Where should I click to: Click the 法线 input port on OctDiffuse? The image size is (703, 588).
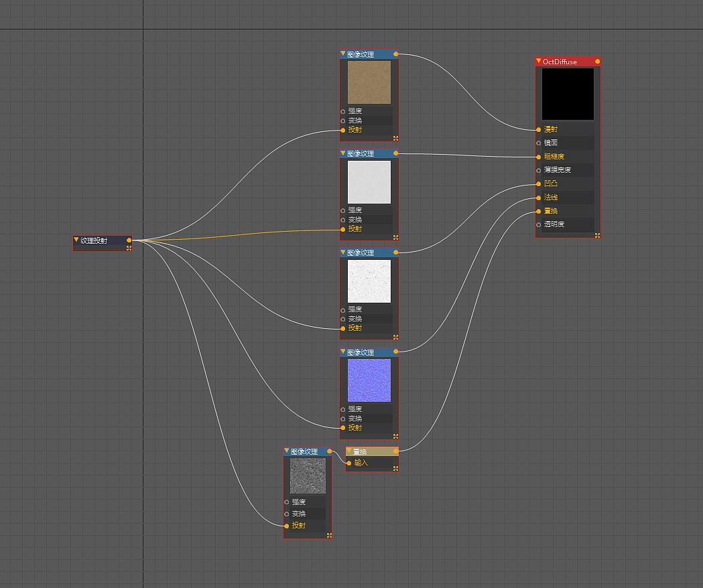tap(538, 198)
